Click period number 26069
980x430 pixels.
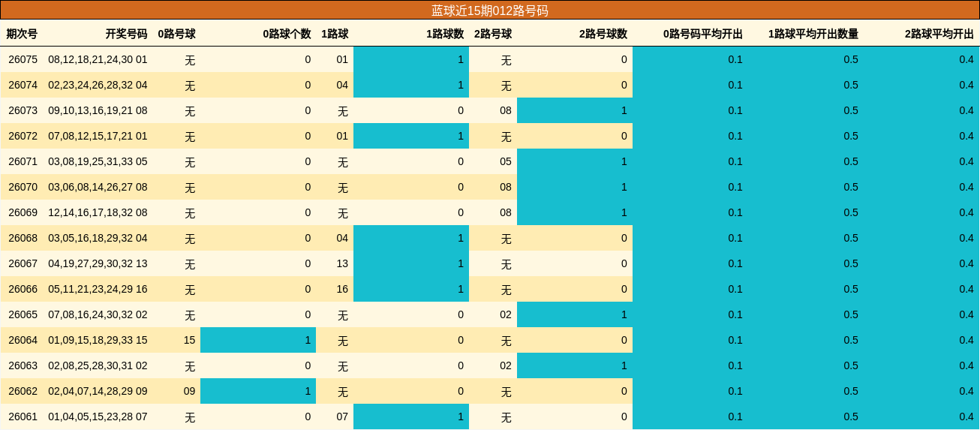23,212
